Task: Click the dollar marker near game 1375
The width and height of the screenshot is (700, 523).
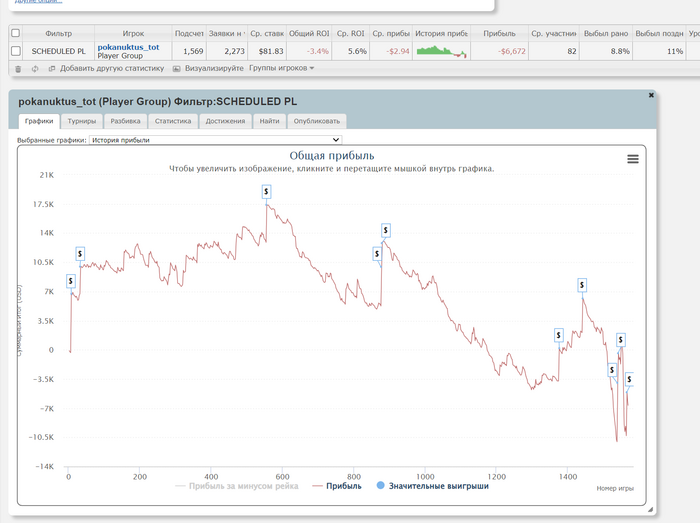Action: (x=558, y=335)
